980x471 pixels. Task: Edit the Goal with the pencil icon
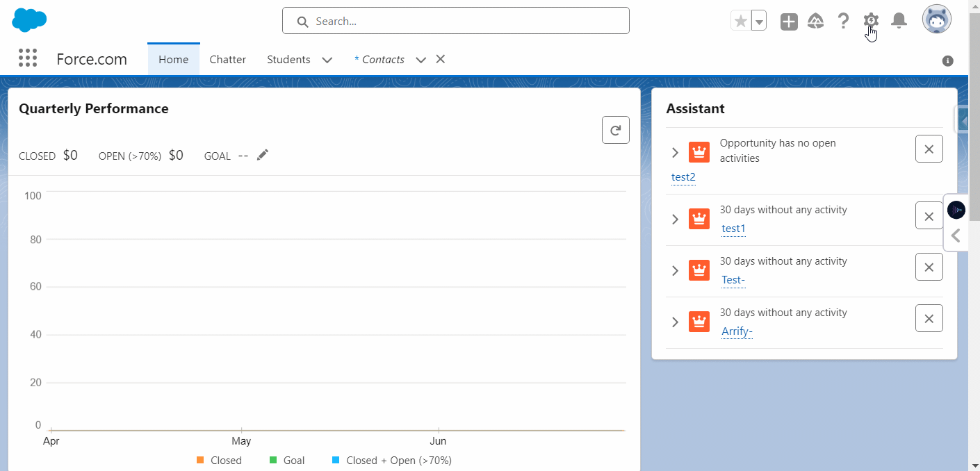(x=262, y=156)
